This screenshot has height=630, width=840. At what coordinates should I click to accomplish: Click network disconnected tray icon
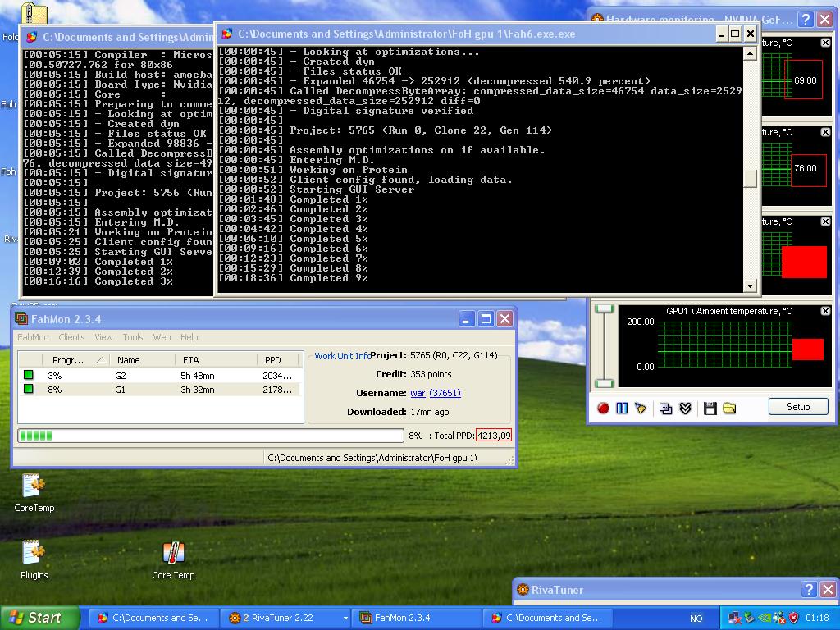coord(734,618)
